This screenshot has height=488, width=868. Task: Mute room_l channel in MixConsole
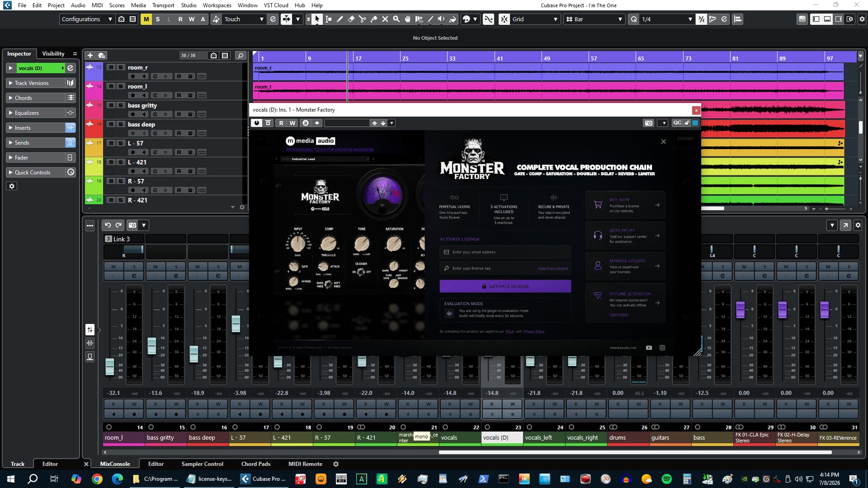pyautogui.click(x=113, y=267)
